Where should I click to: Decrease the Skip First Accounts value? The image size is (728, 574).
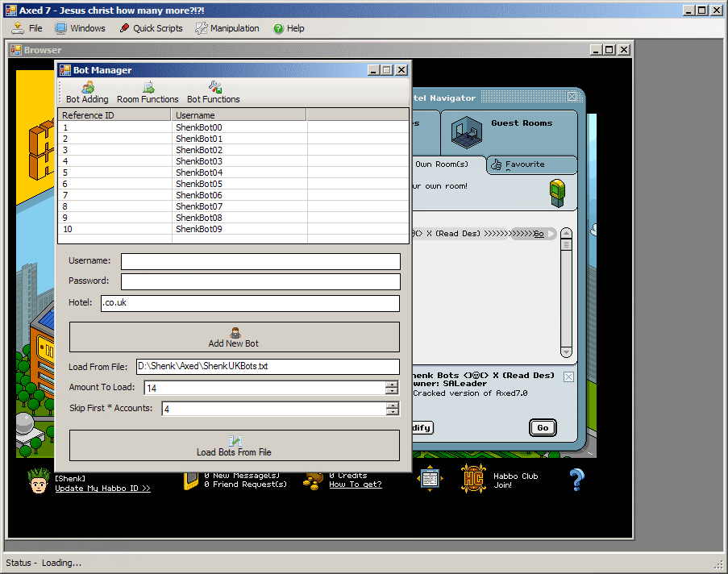point(393,412)
